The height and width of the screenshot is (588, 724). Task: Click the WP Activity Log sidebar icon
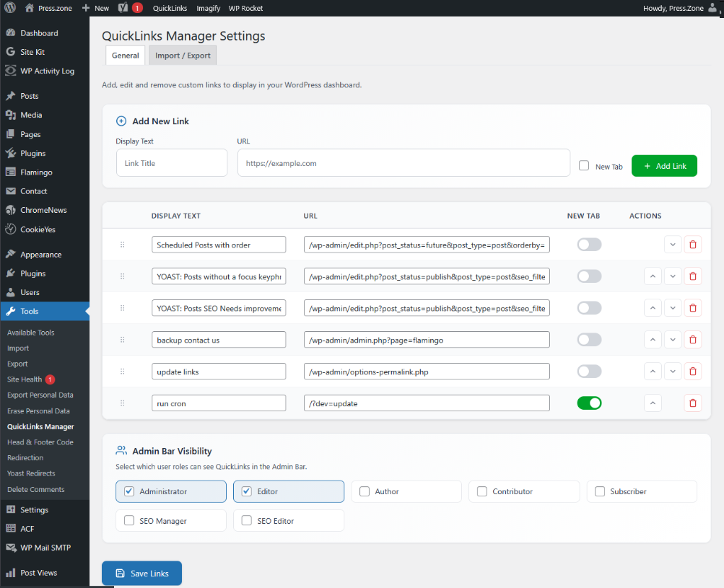(x=9, y=71)
